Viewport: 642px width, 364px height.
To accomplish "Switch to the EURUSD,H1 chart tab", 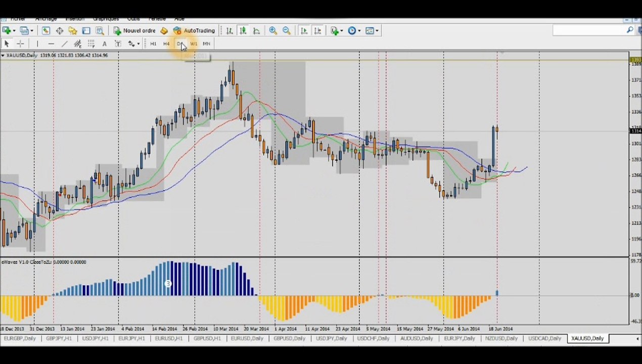I will [168, 339].
